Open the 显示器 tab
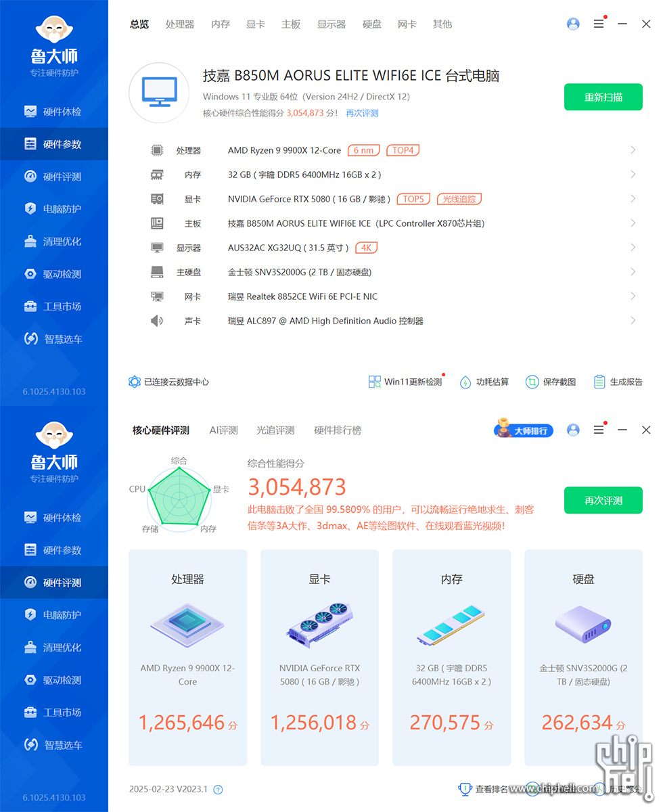This screenshot has width=663, height=812. pyautogui.click(x=331, y=24)
